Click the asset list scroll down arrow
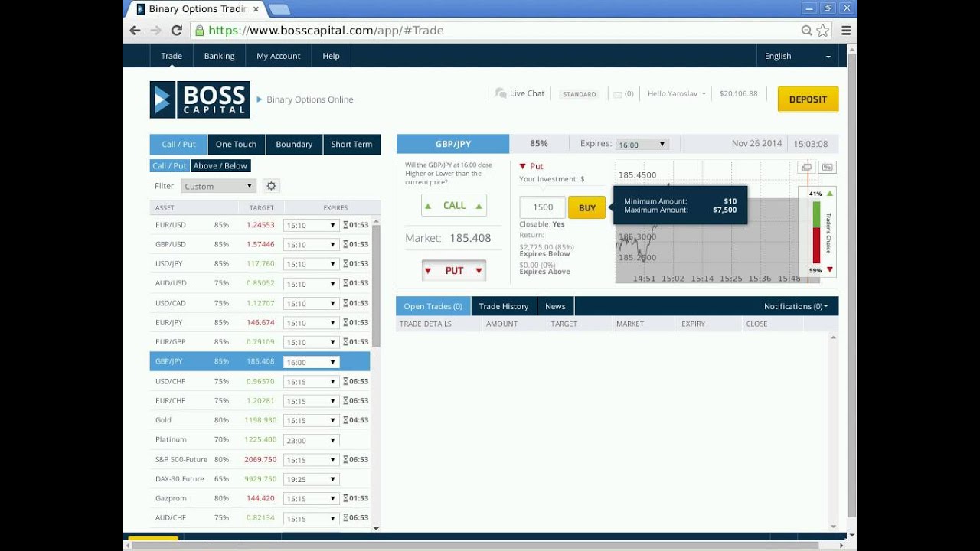This screenshot has width=980, height=551. tap(376, 528)
